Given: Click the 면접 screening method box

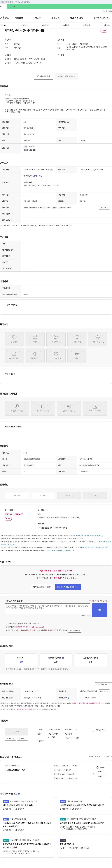Looking at the screenshot, I should point(43,495).
